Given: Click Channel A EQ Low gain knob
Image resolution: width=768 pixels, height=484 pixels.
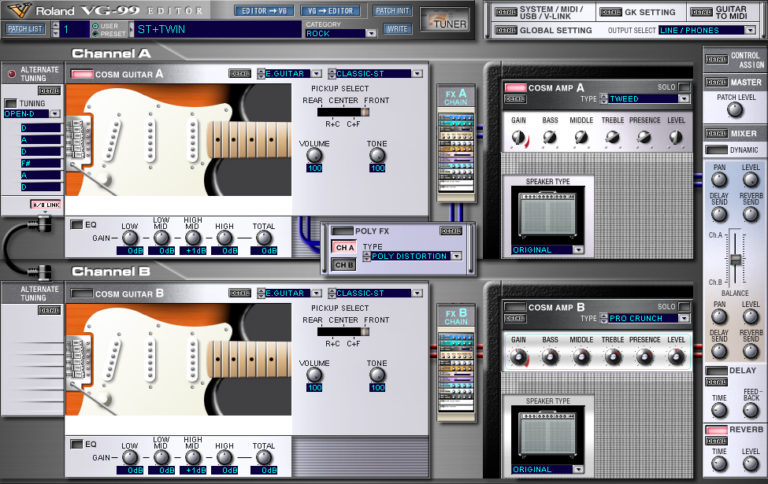Looking at the screenshot, I should [129, 238].
